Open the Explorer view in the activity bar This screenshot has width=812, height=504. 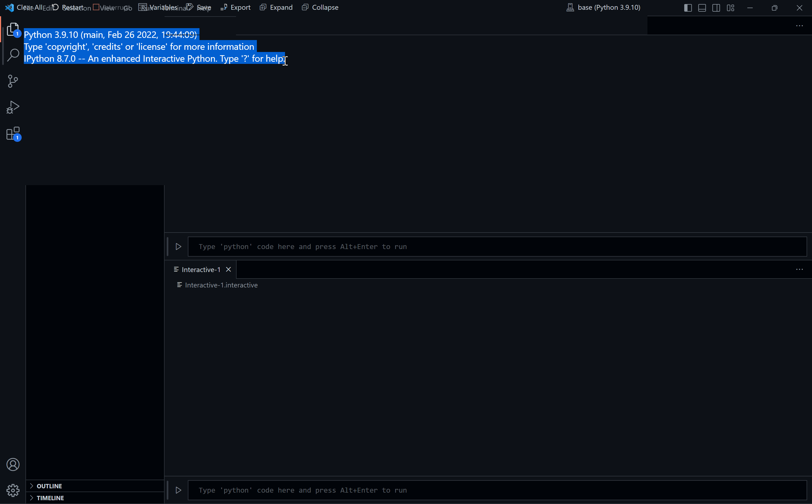[13, 29]
